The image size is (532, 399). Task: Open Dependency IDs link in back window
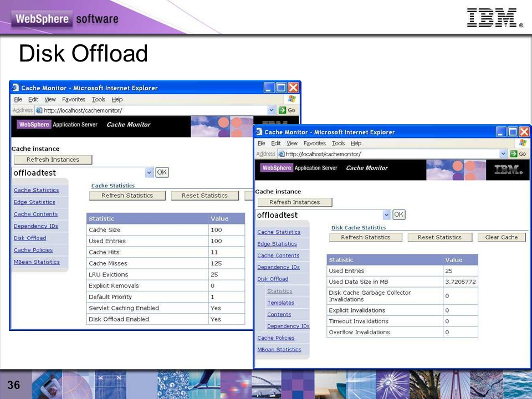(x=36, y=226)
